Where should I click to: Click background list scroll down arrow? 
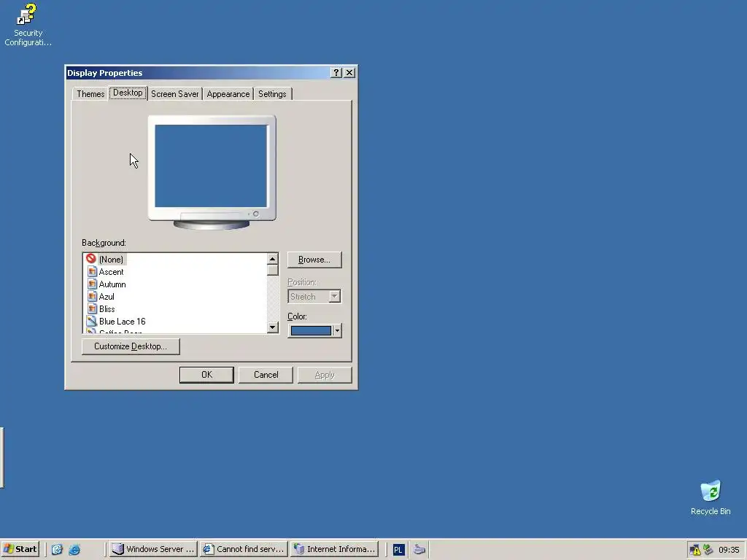point(273,327)
